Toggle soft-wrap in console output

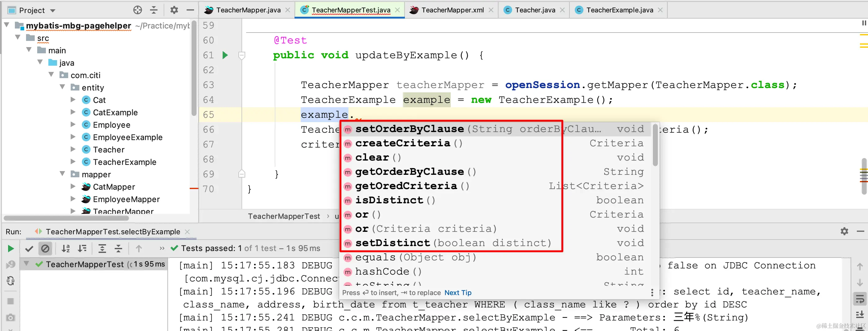pos(860,299)
